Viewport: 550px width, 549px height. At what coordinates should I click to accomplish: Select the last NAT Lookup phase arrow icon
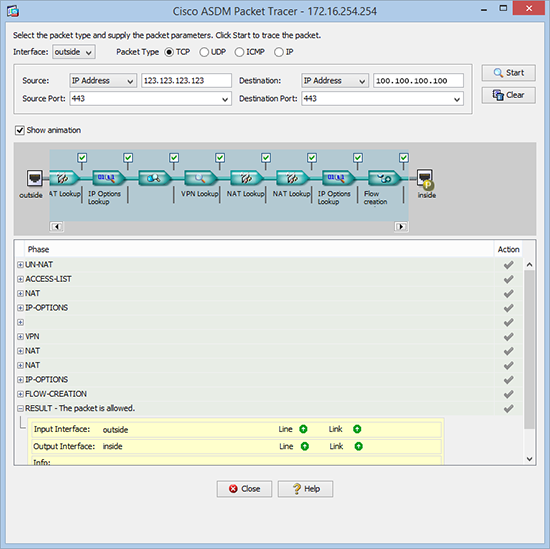(x=293, y=178)
